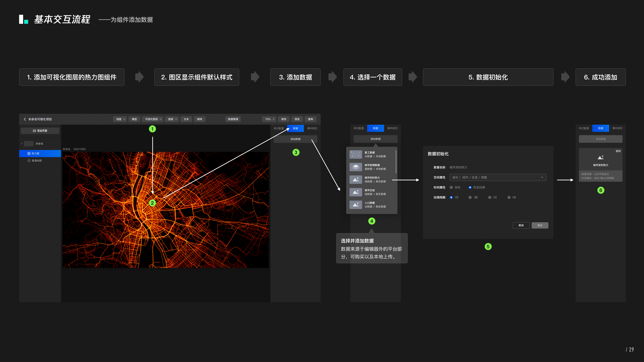Image resolution: width=644 pixels, height=362 pixels.
Task: Choose the 1周 backtrack period radio
Action: (470, 197)
